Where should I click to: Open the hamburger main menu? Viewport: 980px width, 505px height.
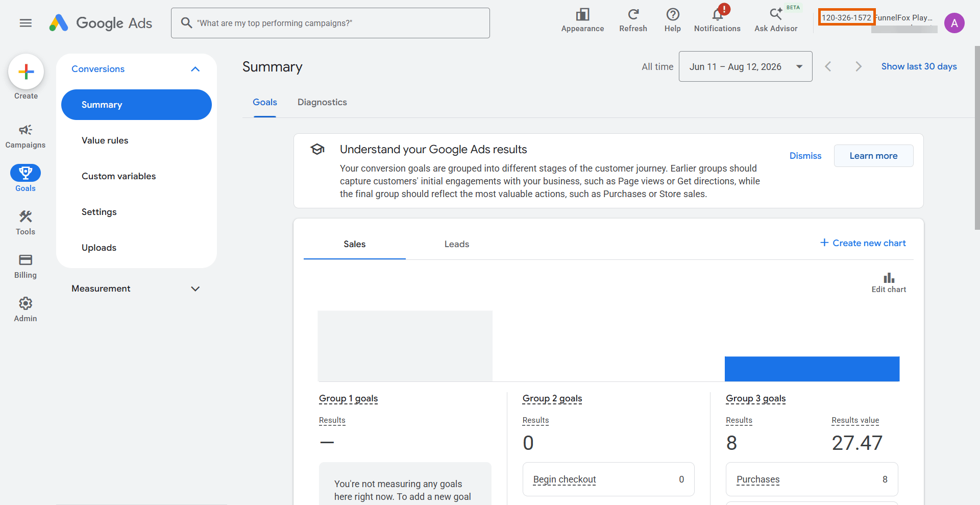(x=26, y=23)
